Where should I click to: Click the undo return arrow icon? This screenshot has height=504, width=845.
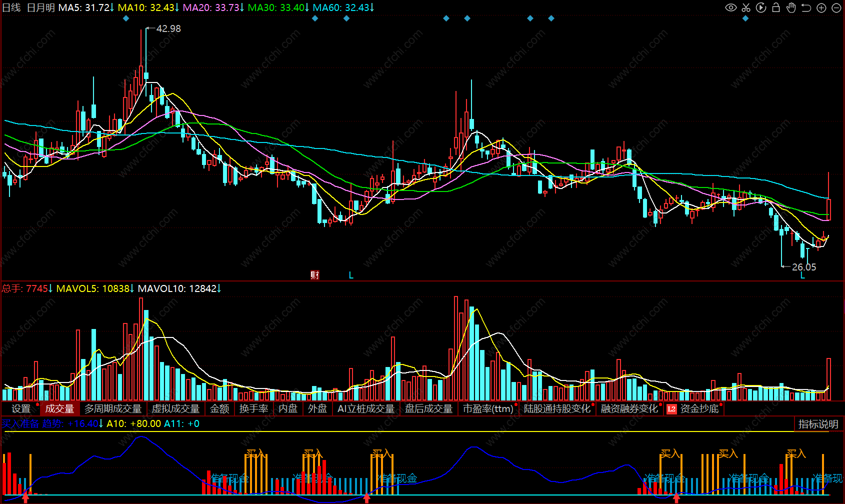pyautogui.click(x=806, y=7)
